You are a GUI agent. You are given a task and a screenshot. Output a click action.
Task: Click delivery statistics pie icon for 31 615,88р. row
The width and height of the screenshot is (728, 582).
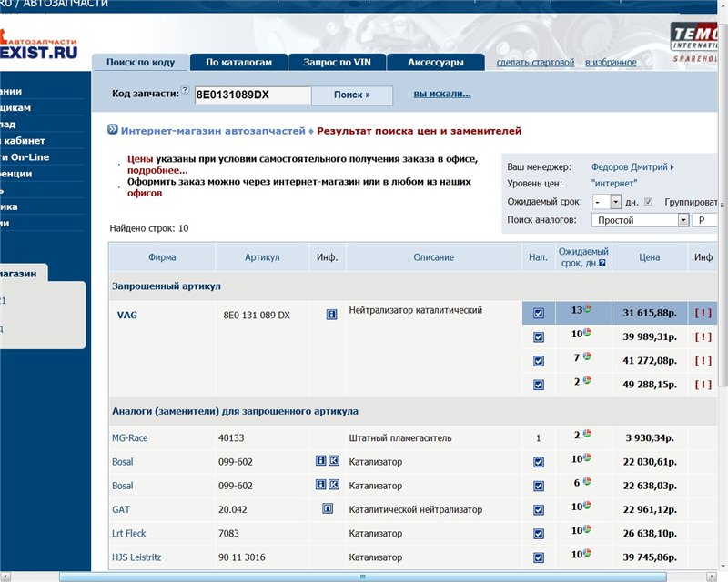click(587, 308)
